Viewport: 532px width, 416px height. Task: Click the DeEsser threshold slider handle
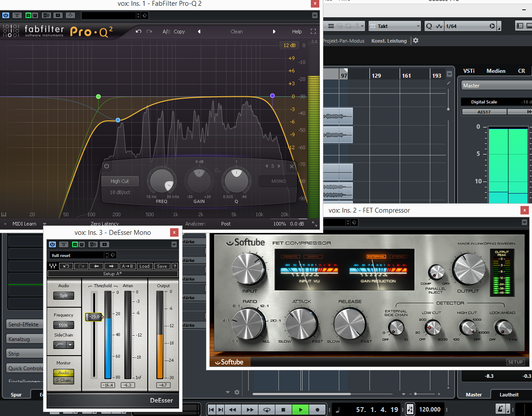94,317
